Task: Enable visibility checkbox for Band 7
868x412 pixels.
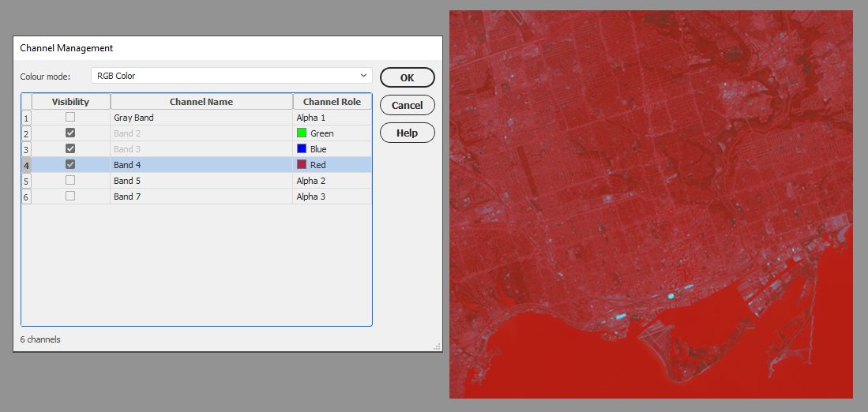Action: pyautogui.click(x=70, y=196)
